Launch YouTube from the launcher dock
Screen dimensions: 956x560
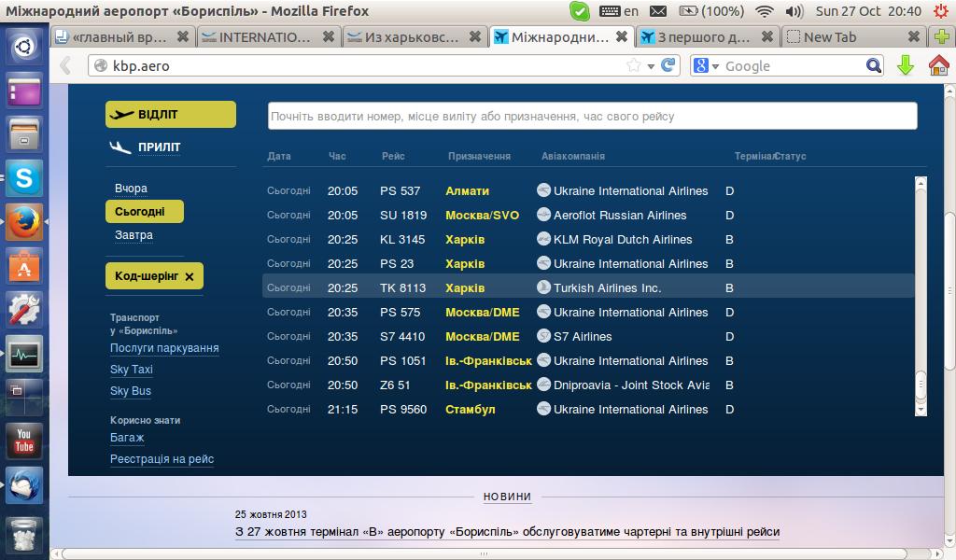coord(24,441)
